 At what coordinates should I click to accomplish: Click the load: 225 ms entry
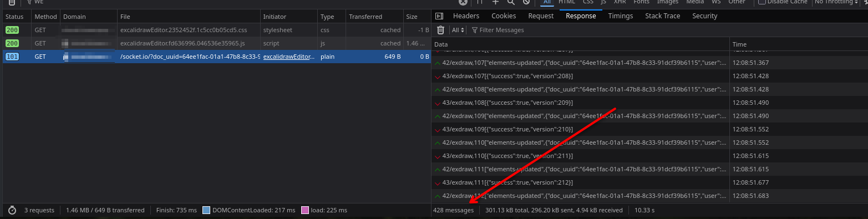click(x=324, y=210)
